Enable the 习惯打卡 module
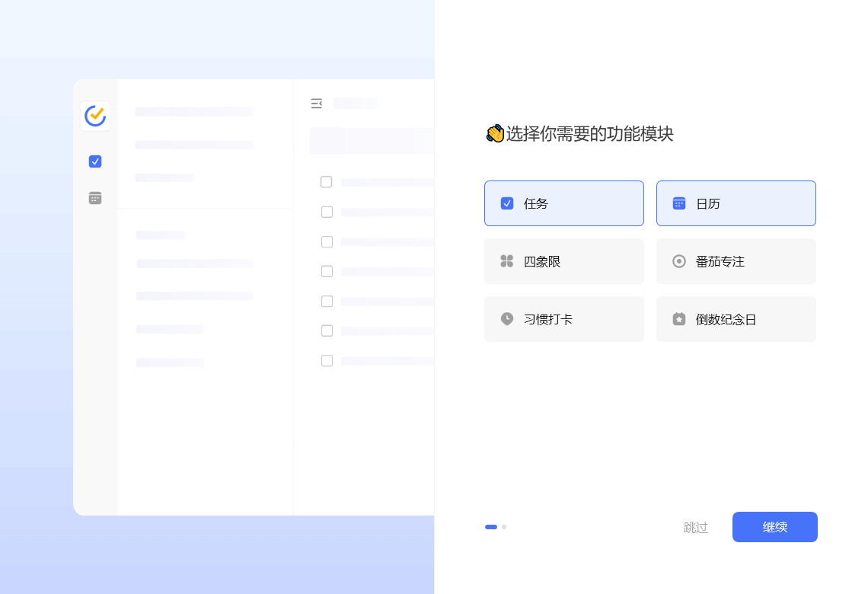Viewport: 868px width, 594px height. pyautogui.click(x=564, y=319)
